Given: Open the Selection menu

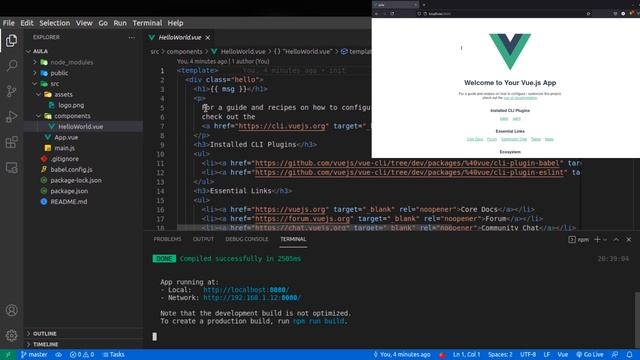Looking at the screenshot, I should tap(55, 23).
